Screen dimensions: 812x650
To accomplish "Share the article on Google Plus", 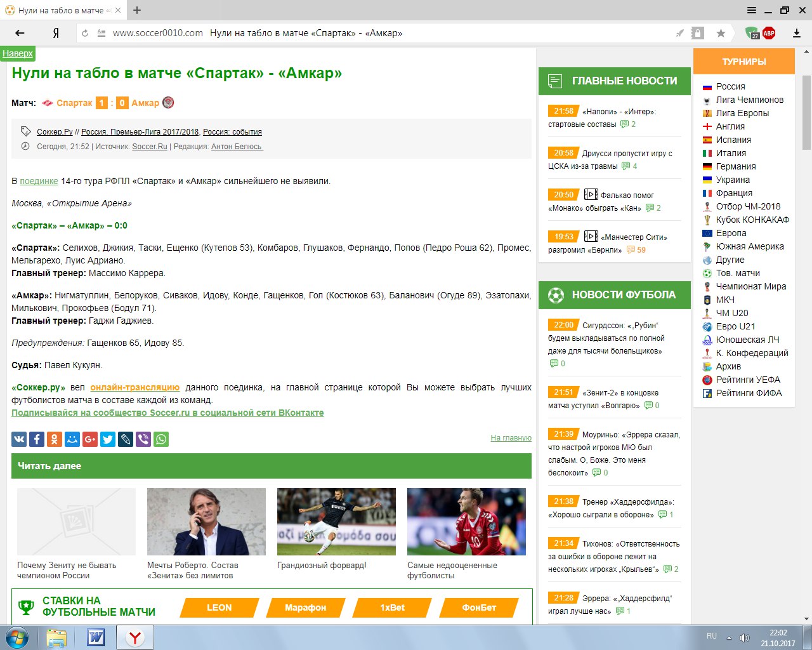I will point(90,439).
